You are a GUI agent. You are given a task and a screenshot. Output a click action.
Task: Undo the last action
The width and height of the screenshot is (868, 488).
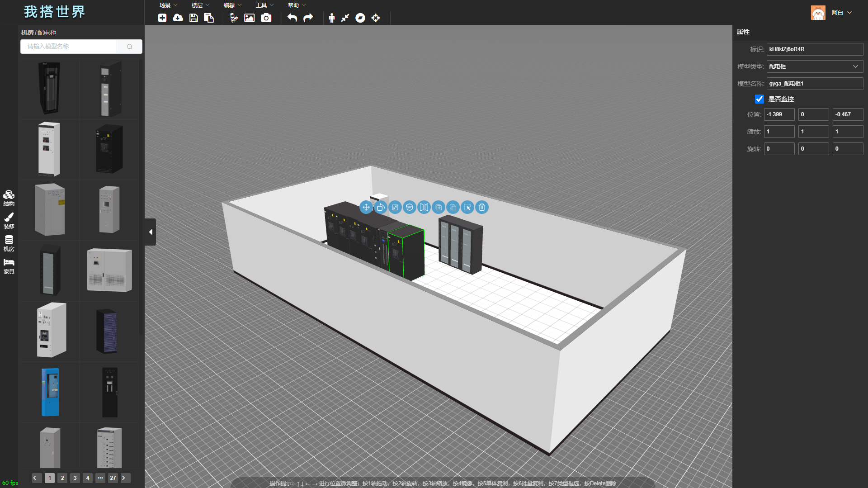[292, 18]
